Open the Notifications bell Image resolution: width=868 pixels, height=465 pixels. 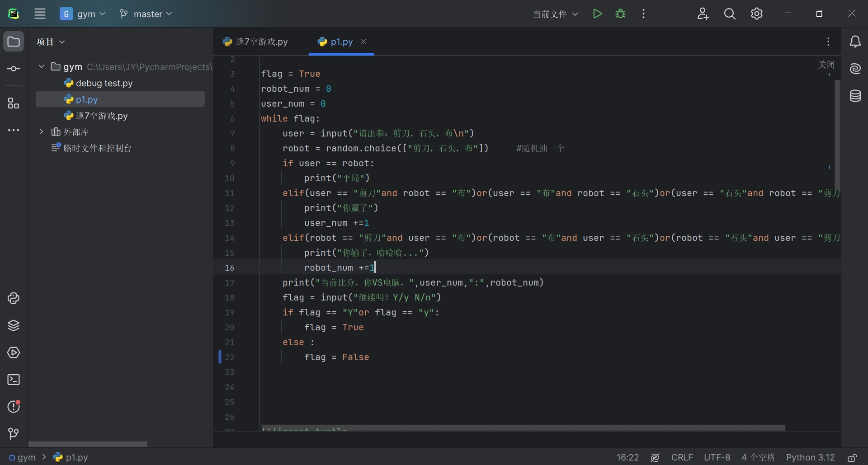[855, 42]
